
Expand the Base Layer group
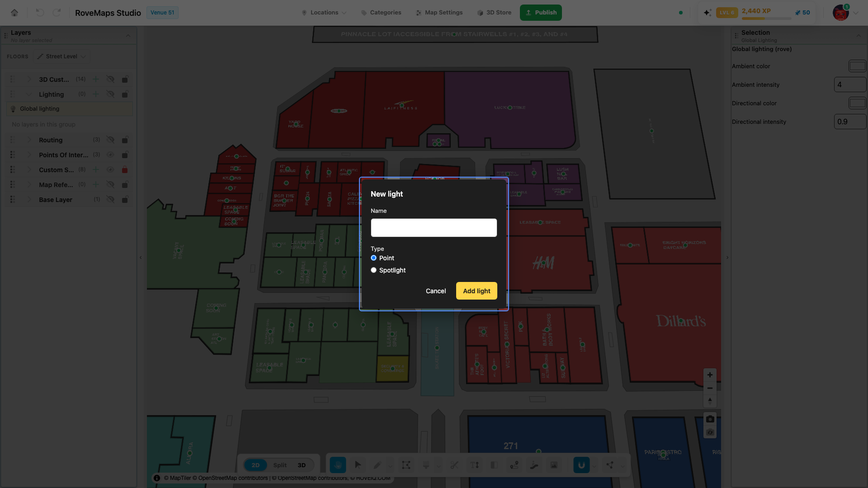(x=29, y=199)
